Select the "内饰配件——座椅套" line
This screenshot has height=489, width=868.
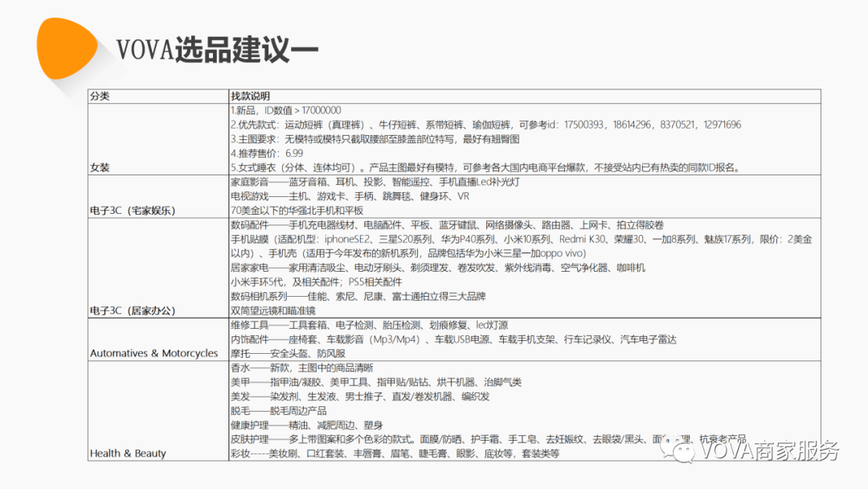coord(453,339)
